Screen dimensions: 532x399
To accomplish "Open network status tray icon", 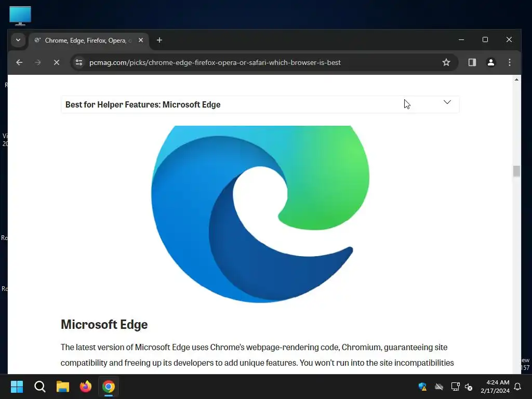I will point(455,387).
